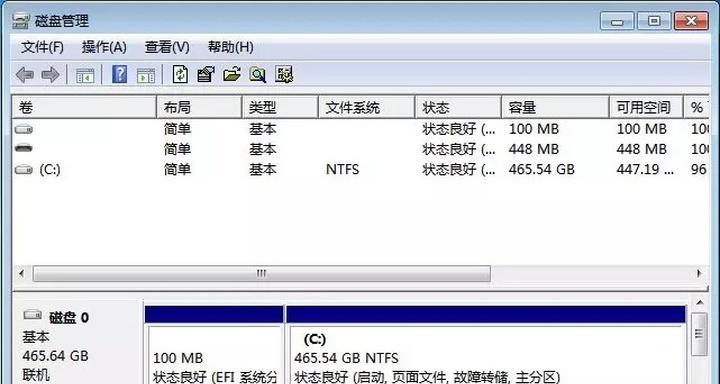Select the (C:) volume row in the list
Screen dimensions: 720x384
point(360,169)
